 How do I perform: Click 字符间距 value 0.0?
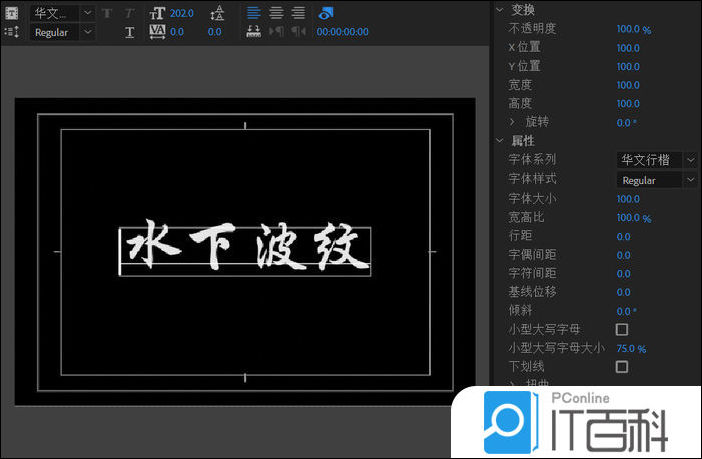624,274
